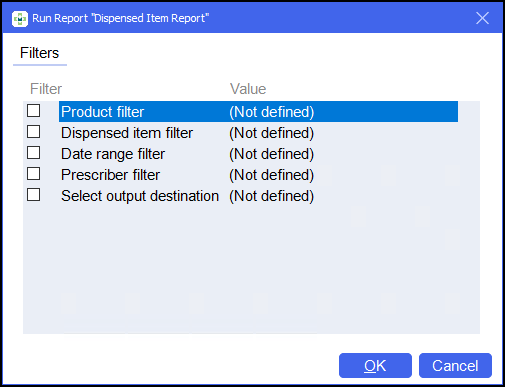Confirm the report with OK button
This screenshot has width=505, height=387.
point(375,366)
